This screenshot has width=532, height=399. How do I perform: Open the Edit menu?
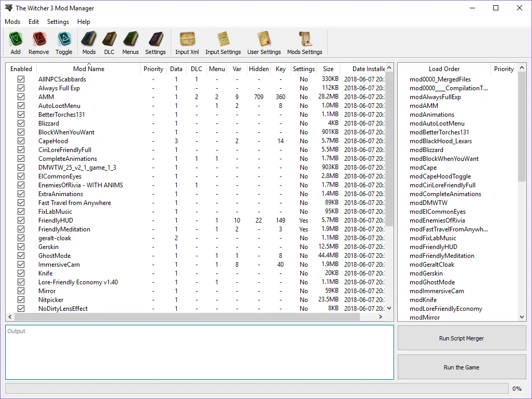[x=33, y=22]
